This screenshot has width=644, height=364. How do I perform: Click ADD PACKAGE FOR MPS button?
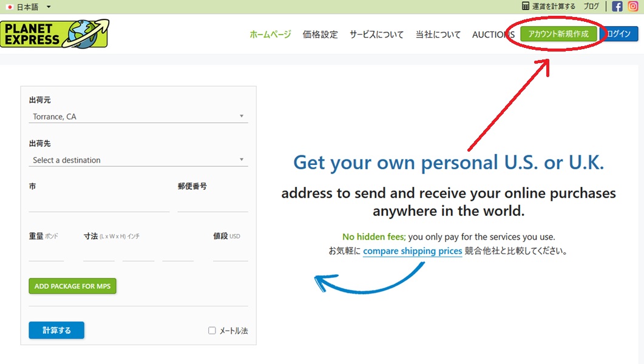(72, 286)
